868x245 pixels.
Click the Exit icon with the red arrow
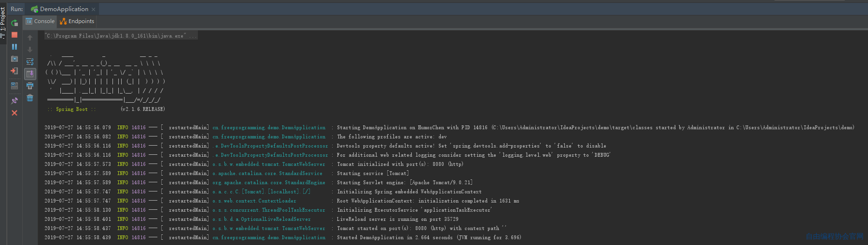click(14, 71)
